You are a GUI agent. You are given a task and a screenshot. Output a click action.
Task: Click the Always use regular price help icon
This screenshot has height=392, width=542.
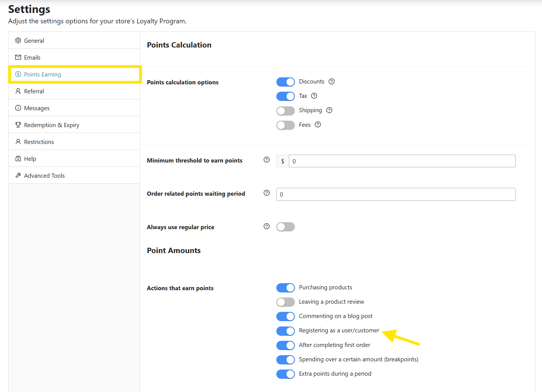[267, 226]
